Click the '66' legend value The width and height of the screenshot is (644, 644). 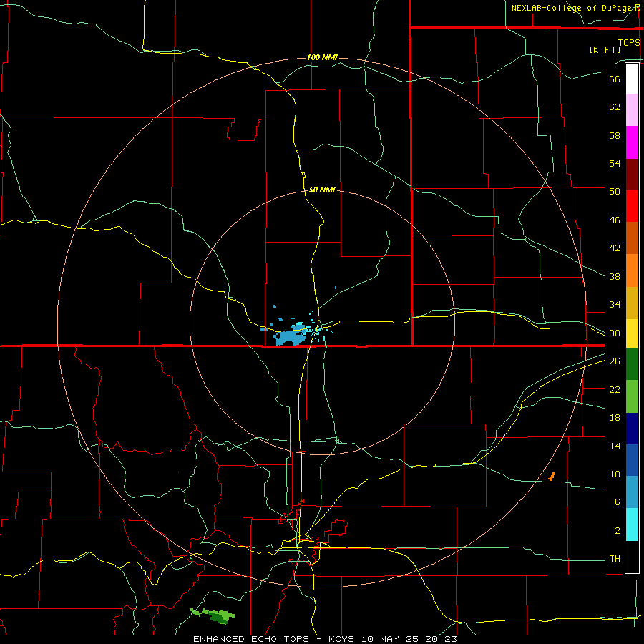point(615,79)
